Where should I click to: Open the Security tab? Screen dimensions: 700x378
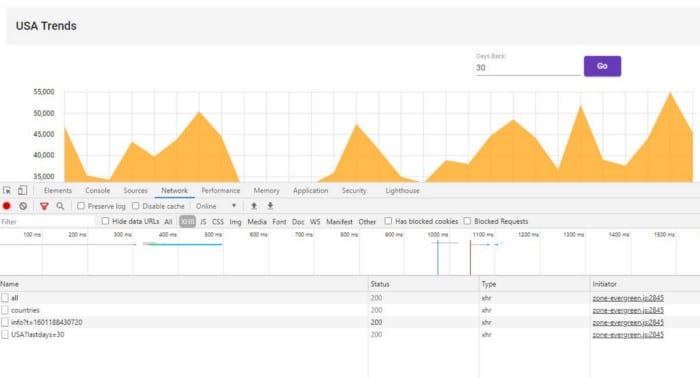(354, 191)
